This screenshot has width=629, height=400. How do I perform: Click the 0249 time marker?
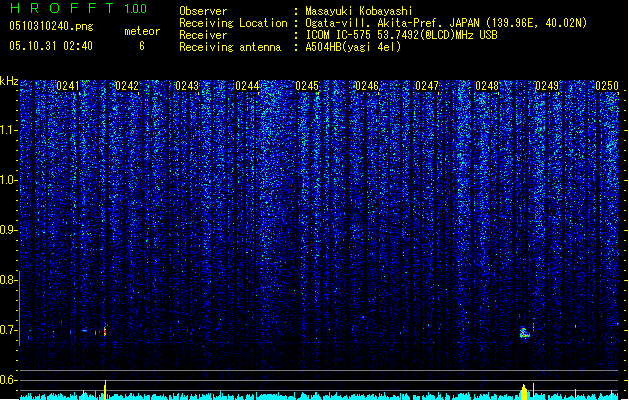[547, 86]
